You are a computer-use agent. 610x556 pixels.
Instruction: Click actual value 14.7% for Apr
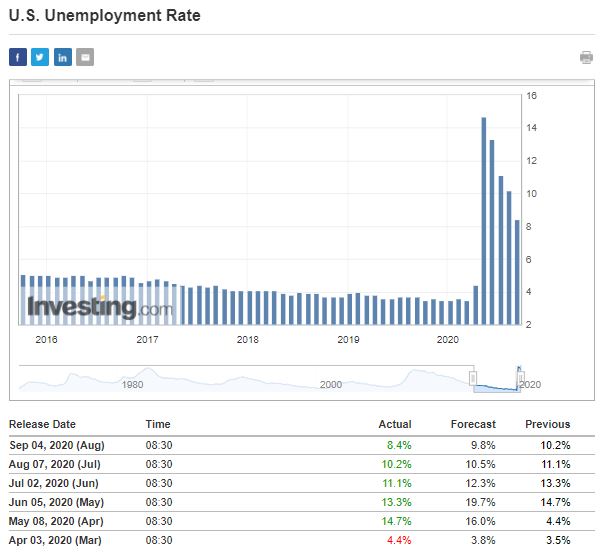pos(396,521)
